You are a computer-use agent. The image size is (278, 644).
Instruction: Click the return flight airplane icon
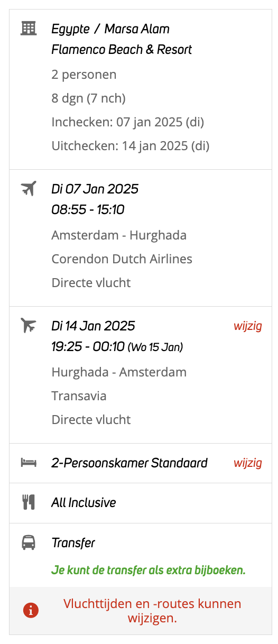(29, 325)
